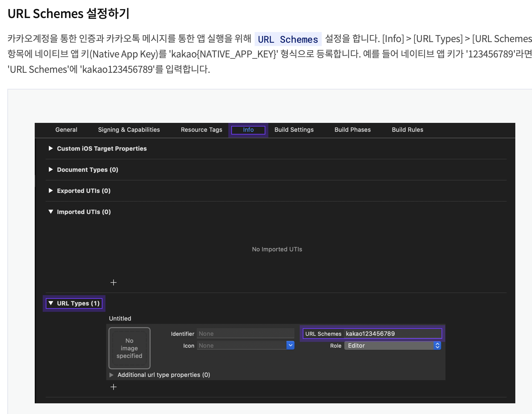532x414 pixels.
Task: Add a new Imported UTI with plus
Action: 113,282
